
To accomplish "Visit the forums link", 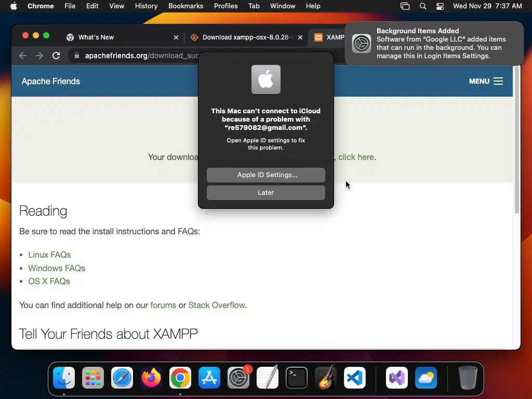I will [163, 305].
